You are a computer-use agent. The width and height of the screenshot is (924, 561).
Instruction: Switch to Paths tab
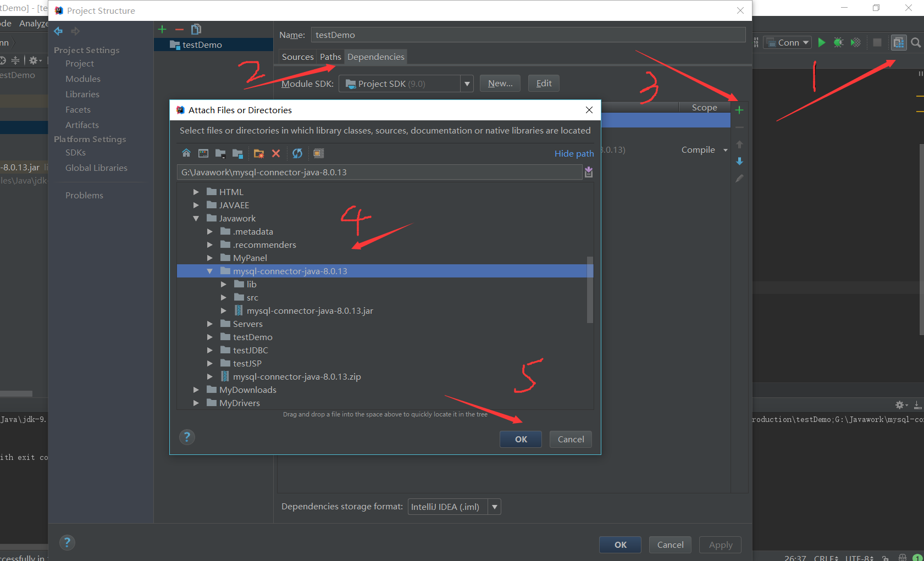(330, 57)
